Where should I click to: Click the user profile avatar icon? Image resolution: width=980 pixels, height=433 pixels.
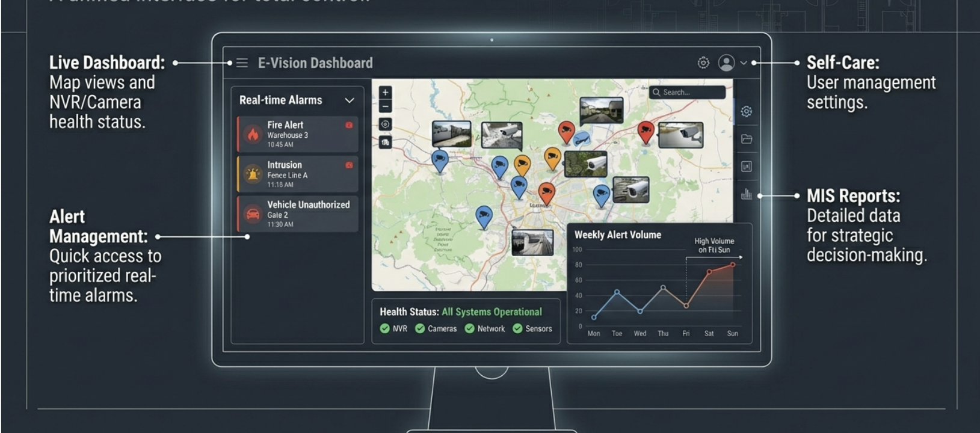click(726, 63)
